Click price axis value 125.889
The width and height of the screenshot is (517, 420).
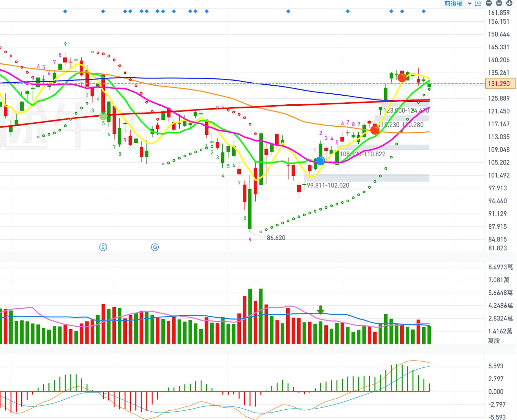click(x=499, y=98)
